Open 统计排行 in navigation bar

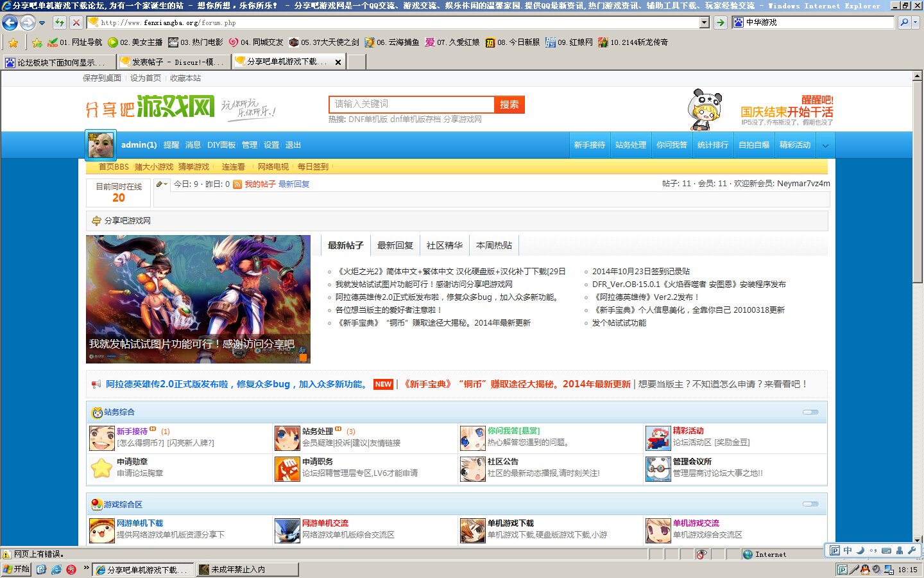[x=713, y=145]
